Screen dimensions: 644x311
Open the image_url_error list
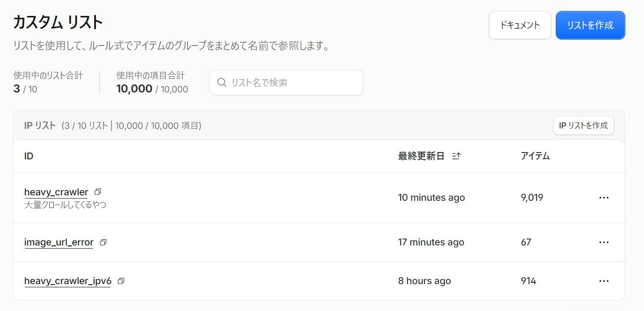coord(59,242)
